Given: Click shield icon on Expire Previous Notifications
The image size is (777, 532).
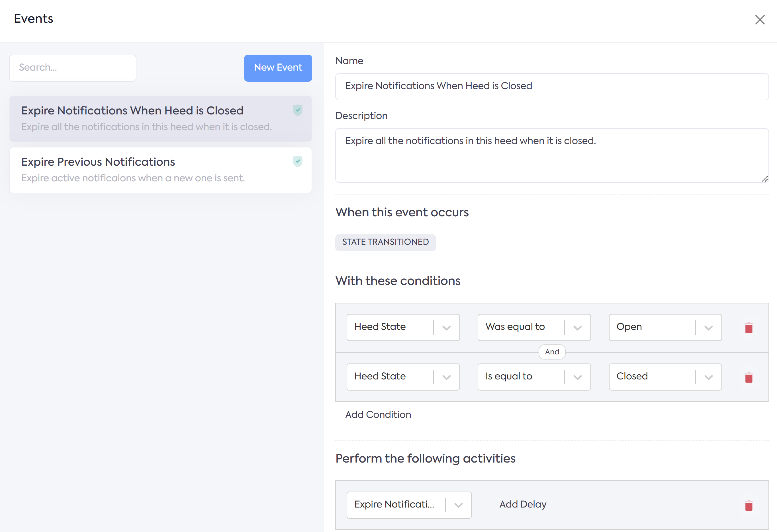Looking at the screenshot, I should [298, 161].
